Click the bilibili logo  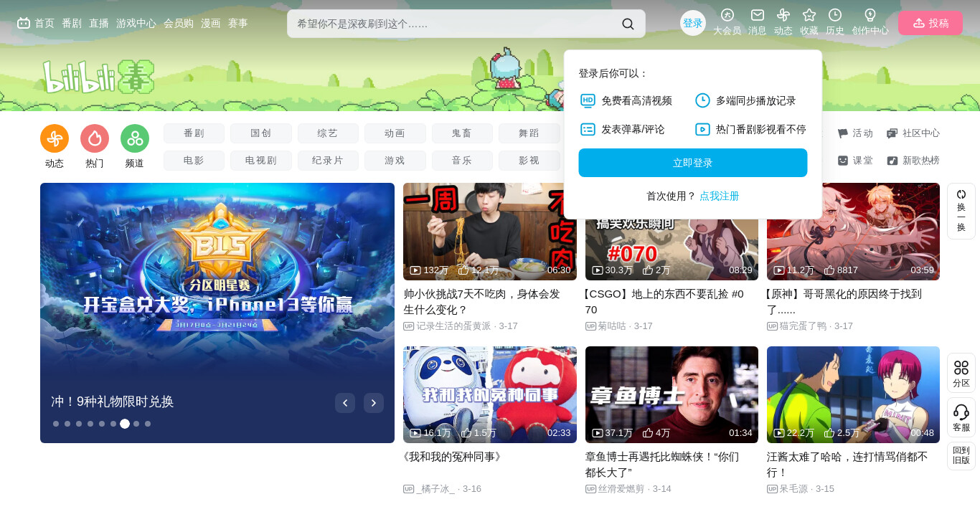98,77
